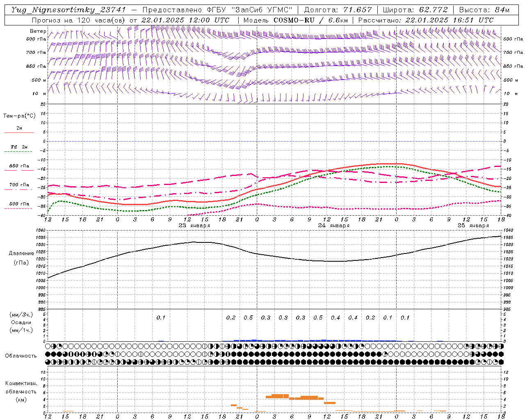Click the '25 января' date label
Viewport: 525px width, 420px height.
(473, 226)
